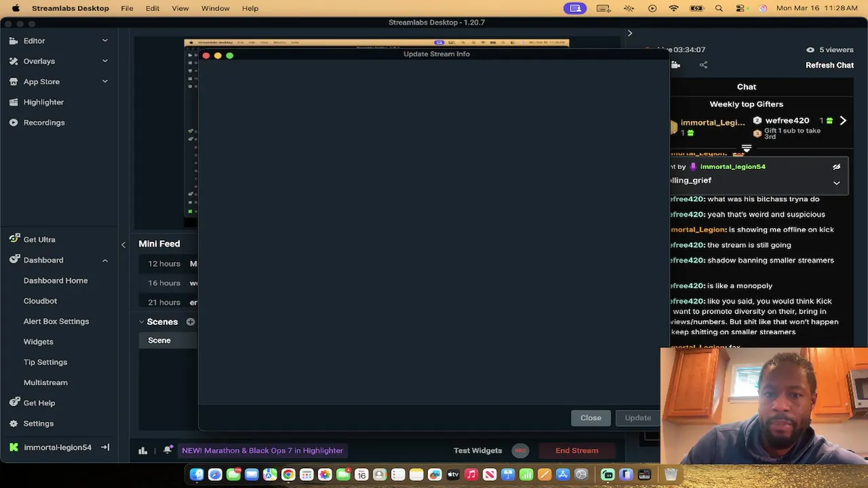This screenshot has height=488, width=868.
Task: Expand the Overlays section chevron
Action: tap(105, 61)
